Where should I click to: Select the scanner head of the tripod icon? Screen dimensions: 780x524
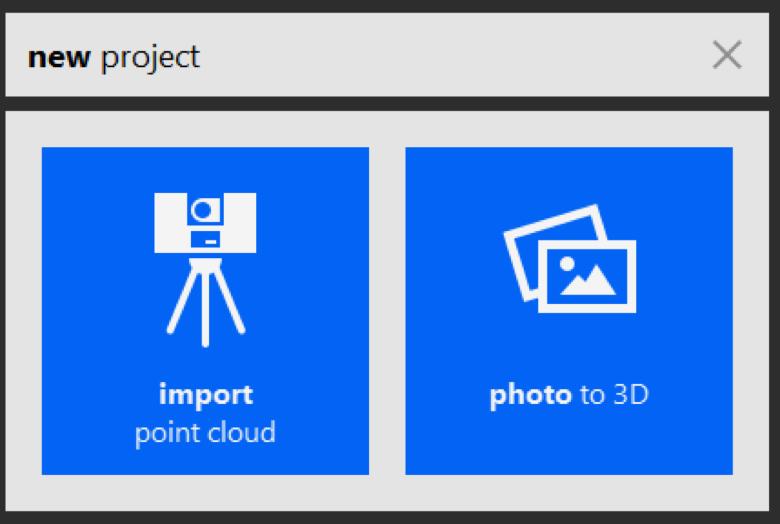(205, 222)
